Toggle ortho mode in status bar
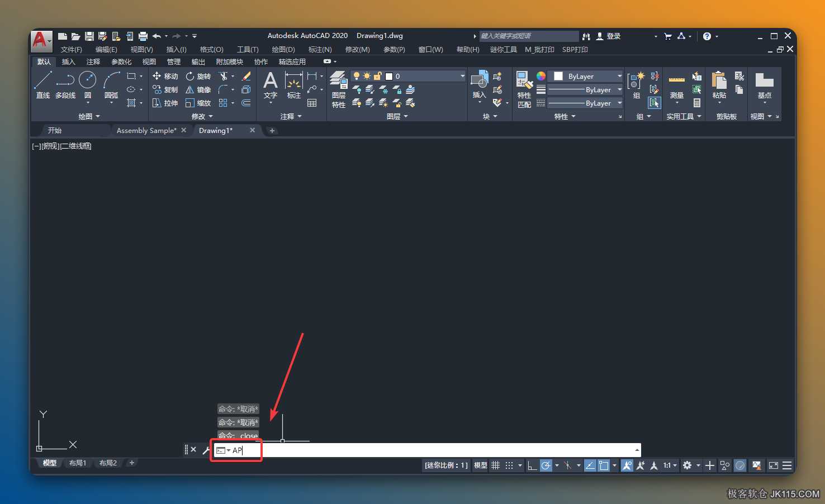Viewport: 825px width, 504px height. pos(532,465)
